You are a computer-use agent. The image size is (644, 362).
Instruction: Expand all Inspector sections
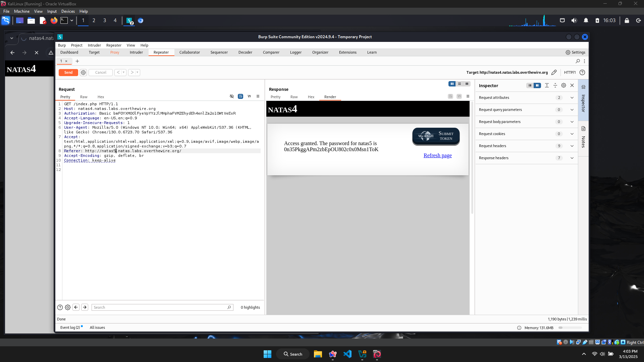(x=547, y=85)
